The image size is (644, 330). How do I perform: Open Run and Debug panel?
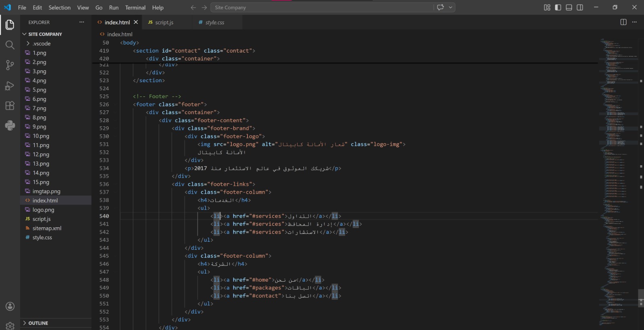coord(10,85)
